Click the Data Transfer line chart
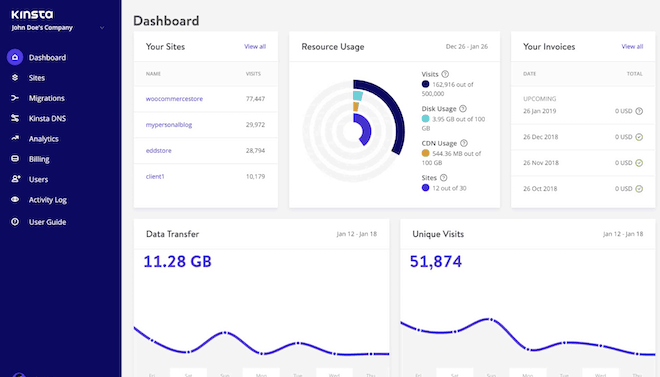The image size is (660, 377). click(261, 341)
